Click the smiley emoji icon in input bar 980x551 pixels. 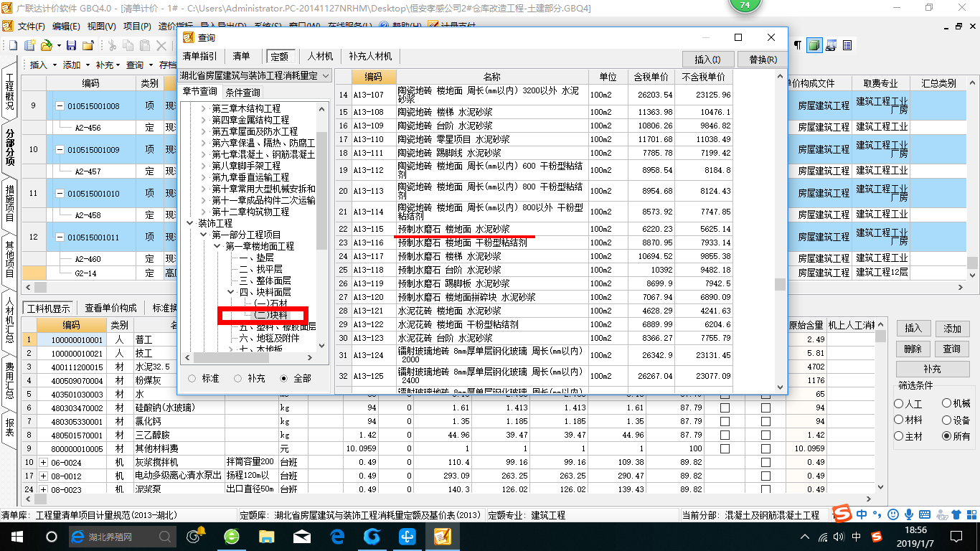(892, 514)
